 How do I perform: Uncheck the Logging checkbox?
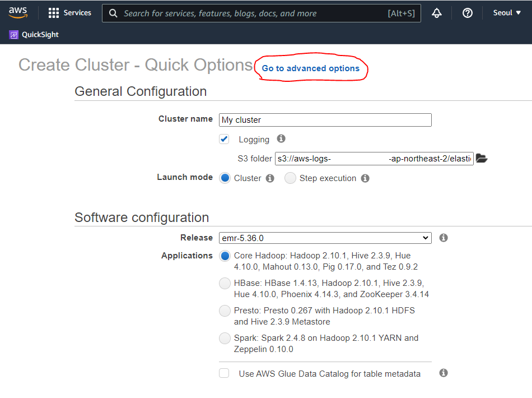click(224, 139)
